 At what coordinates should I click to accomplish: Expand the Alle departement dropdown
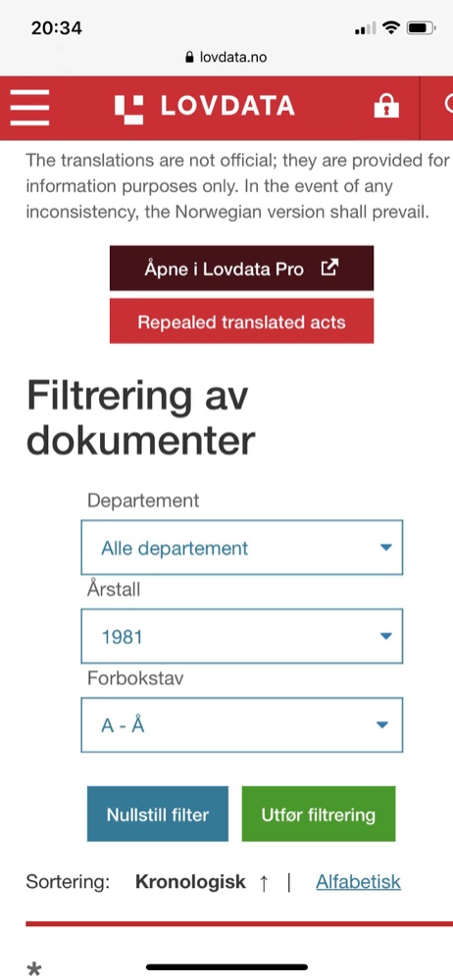(x=241, y=548)
